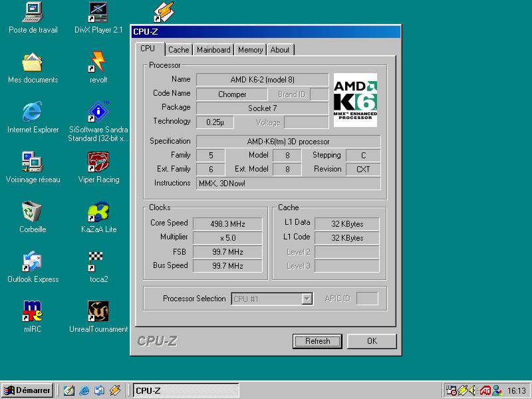Click the 'AMD-K6(tm) 3D processor' specification field
Screen dimensions: 532x399
coord(289,142)
